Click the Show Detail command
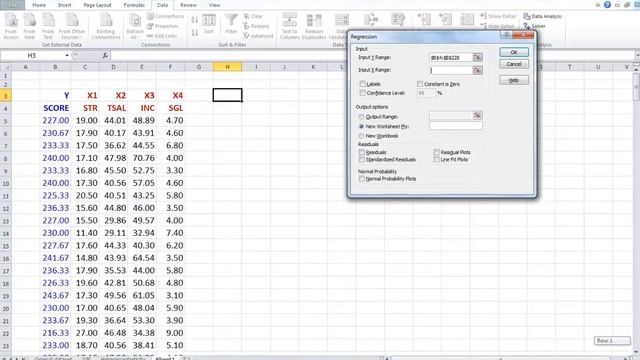 coord(498,16)
